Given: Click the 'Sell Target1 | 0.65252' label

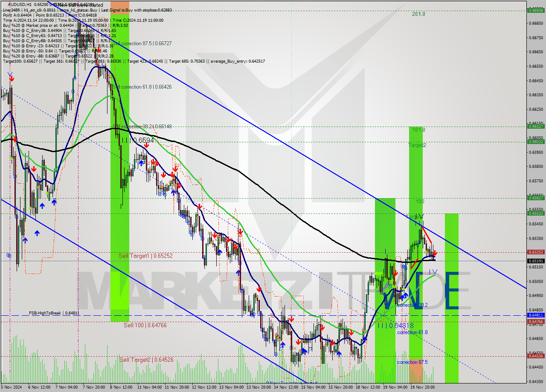Looking at the screenshot, I should pos(145,256).
